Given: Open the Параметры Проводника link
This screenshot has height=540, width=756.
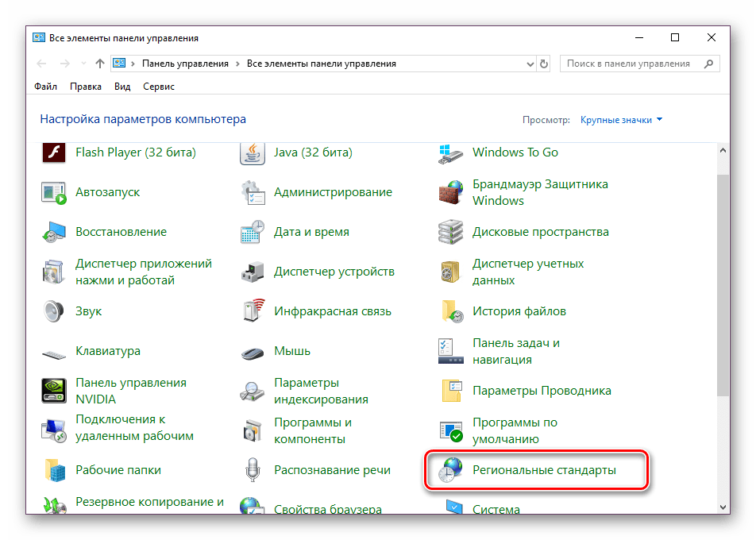Looking at the screenshot, I should (x=542, y=391).
